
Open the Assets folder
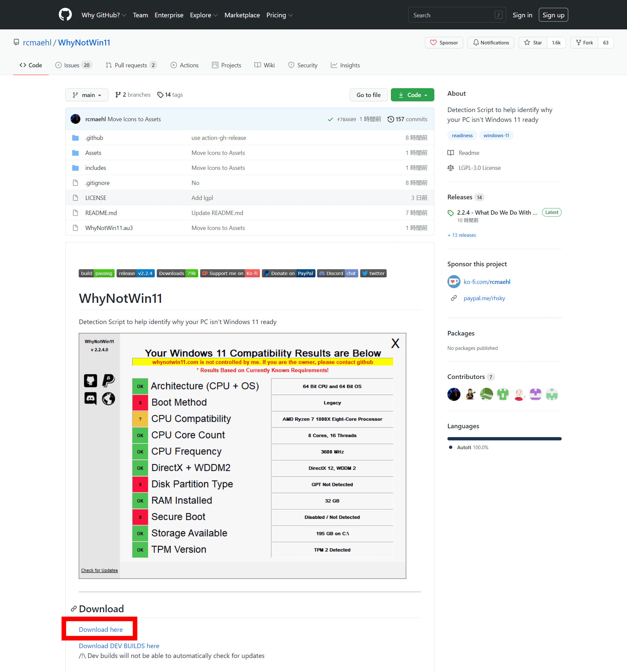pyautogui.click(x=93, y=153)
